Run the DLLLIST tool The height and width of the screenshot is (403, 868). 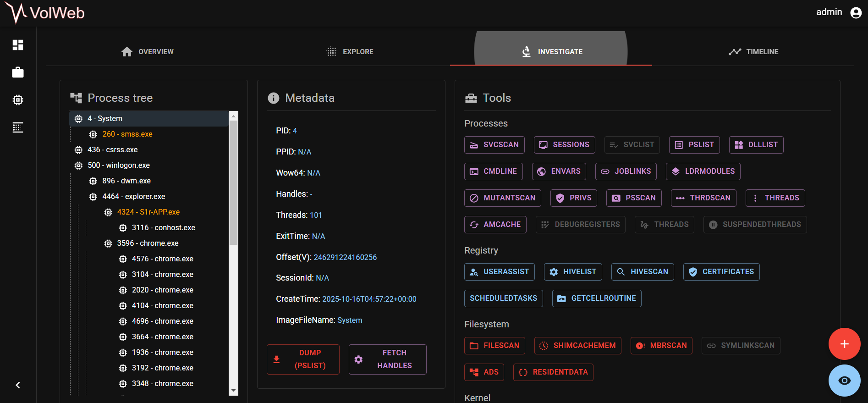coord(756,145)
